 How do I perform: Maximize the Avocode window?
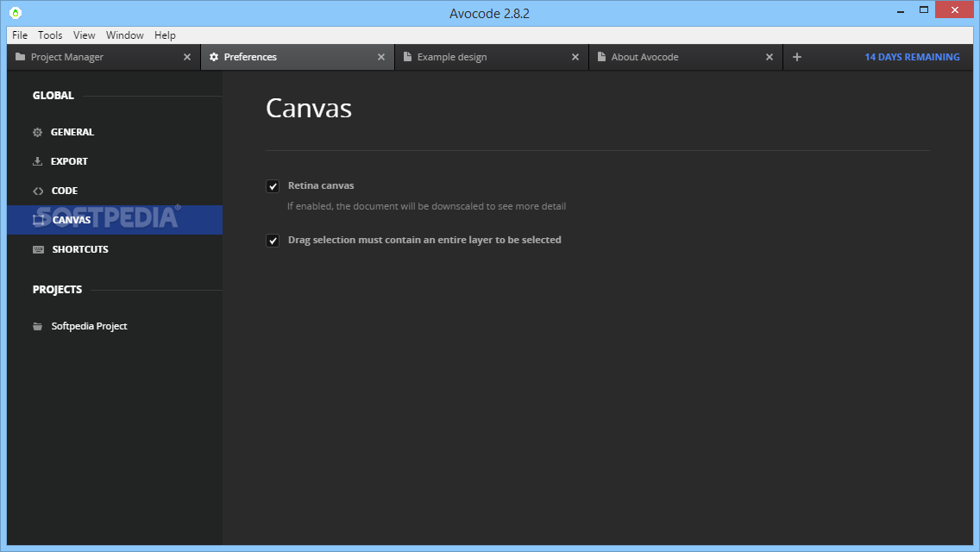coord(924,10)
